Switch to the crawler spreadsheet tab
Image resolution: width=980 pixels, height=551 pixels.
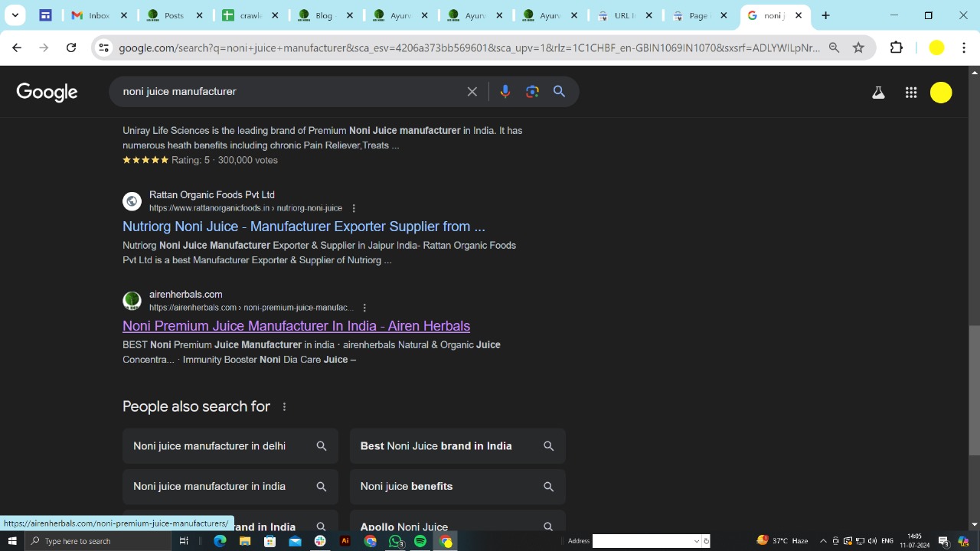tap(249, 15)
